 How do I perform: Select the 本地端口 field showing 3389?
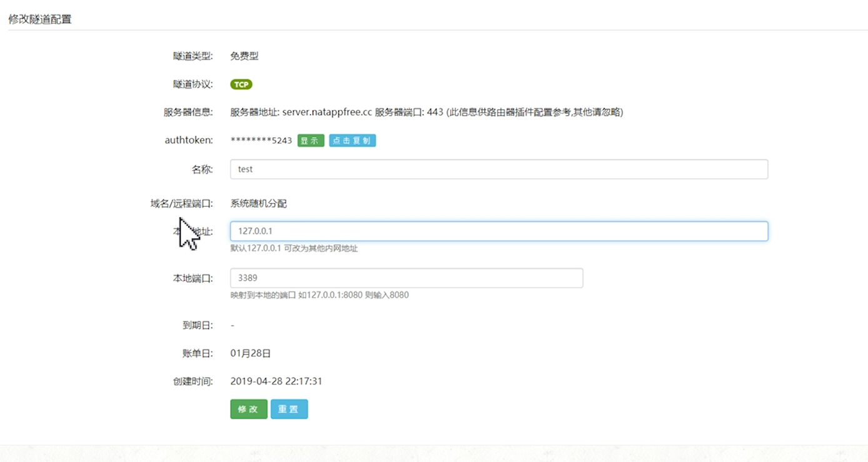(x=406, y=278)
